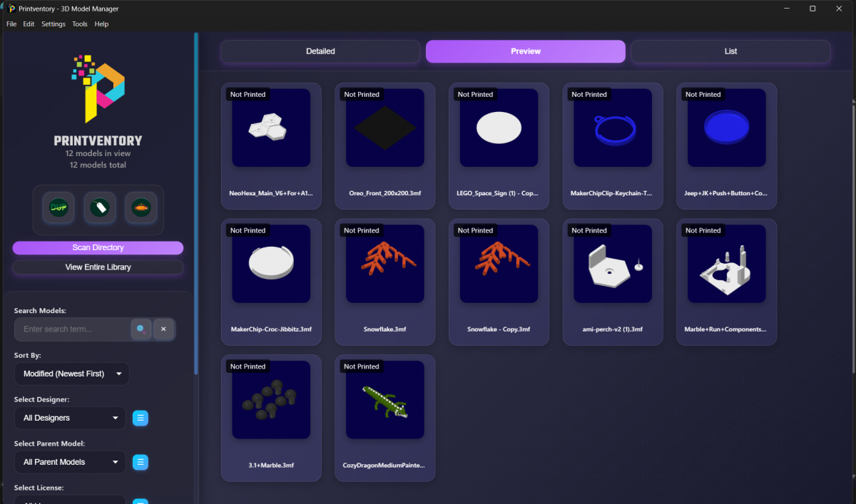
Task: Click the '12 models total' text
Action: (x=98, y=165)
